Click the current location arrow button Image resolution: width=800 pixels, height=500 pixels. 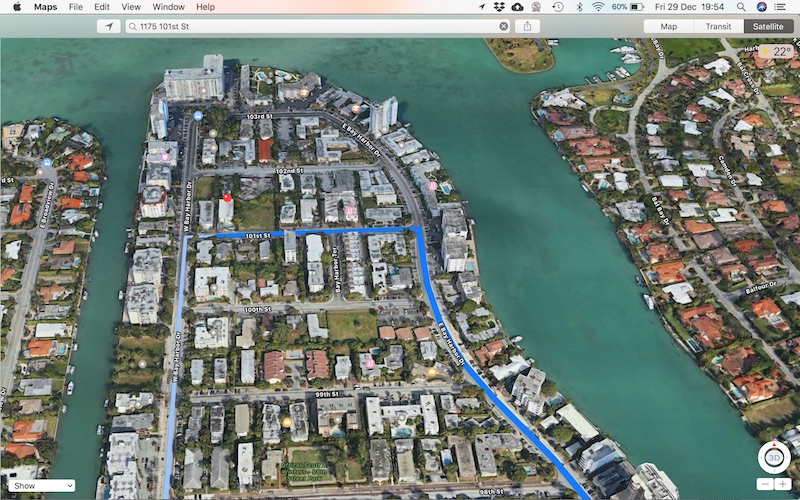pyautogui.click(x=108, y=26)
